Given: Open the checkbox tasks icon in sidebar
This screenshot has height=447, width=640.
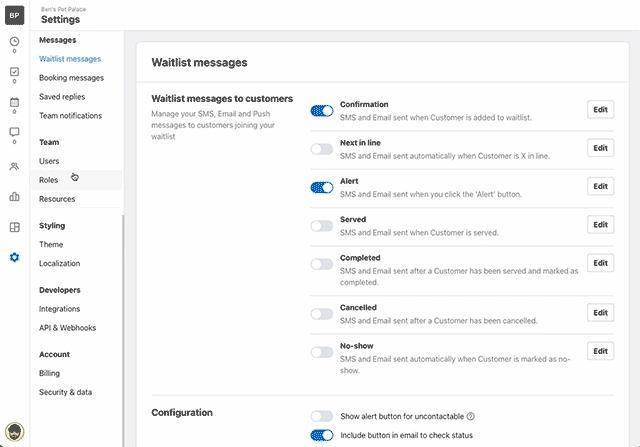Looking at the screenshot, I should pos(14,72).
